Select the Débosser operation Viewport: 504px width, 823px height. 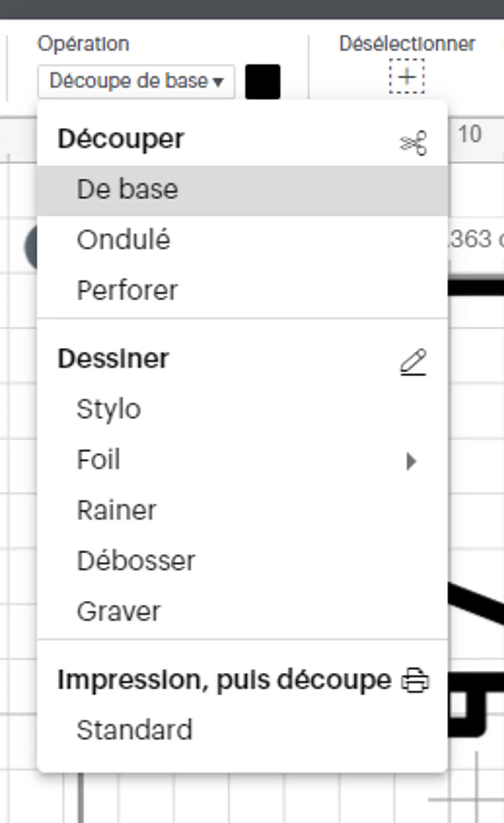242,561
